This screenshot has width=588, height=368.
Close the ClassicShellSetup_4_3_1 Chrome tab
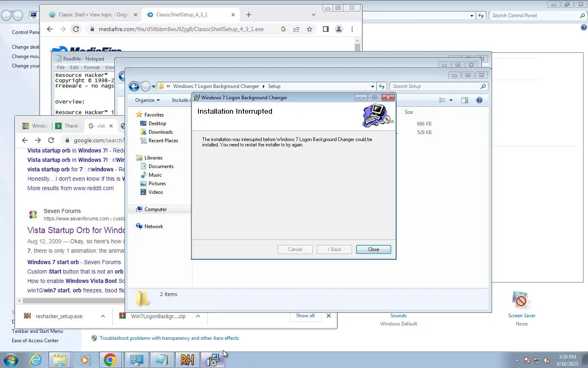[x=233, y=15]
